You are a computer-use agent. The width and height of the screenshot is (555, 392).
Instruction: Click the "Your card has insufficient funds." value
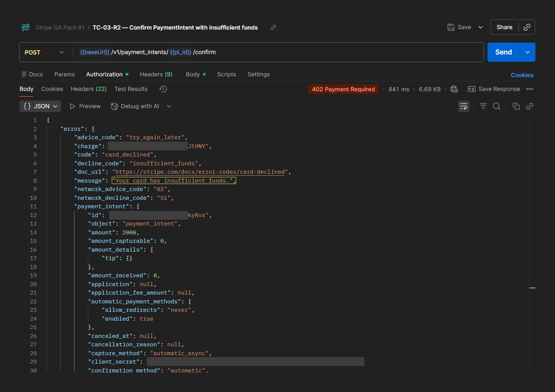[174, 181]
